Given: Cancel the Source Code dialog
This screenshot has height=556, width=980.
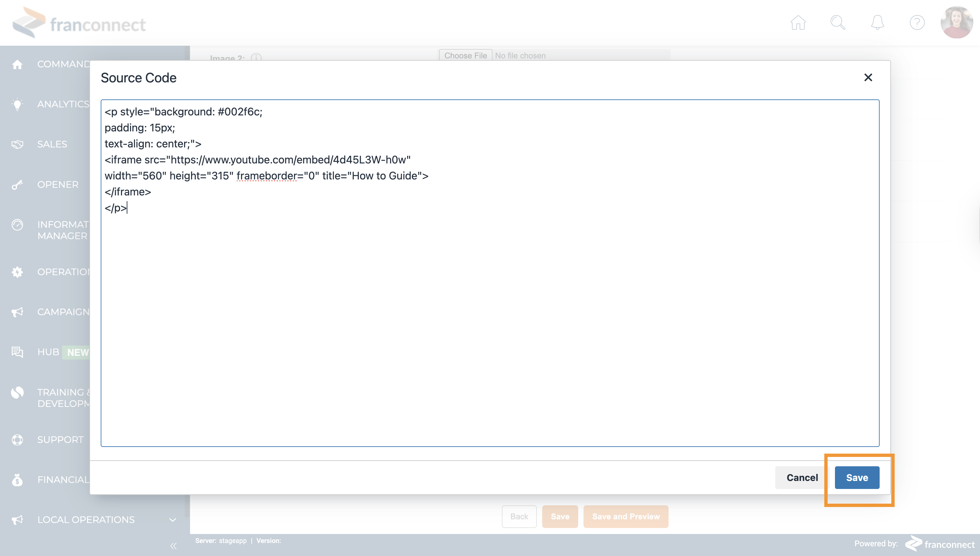Looking at the screenshot, I should 802,477.
